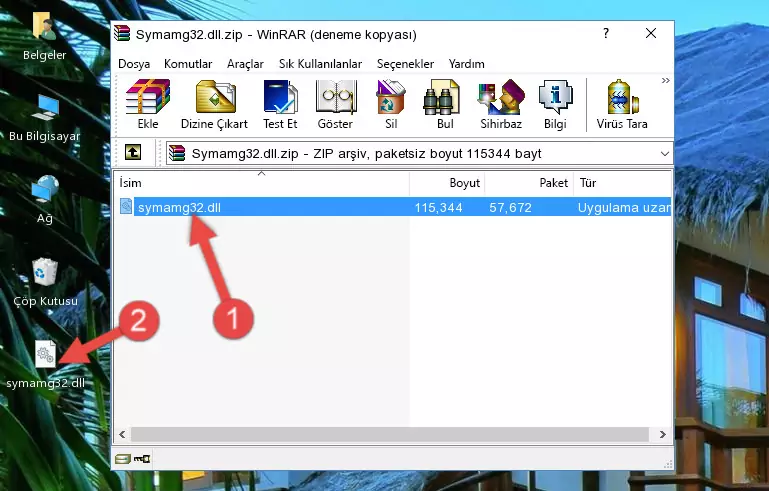Viewport: 769px width, 491px height.
Task: Select the Bu Bilgisayar desktop icon
Action: [45, 118]
